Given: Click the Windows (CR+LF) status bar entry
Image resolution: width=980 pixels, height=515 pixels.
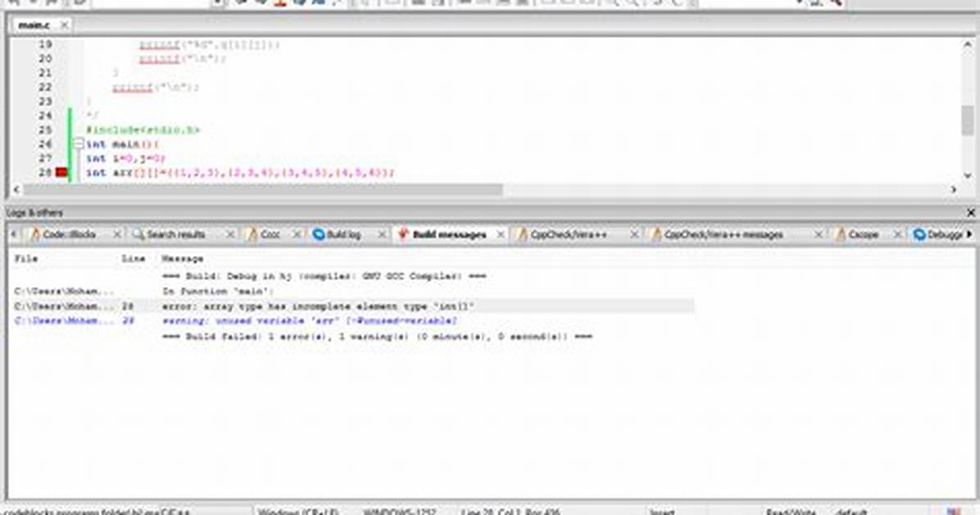Looking at the screenshot, I should pos(298,511).
